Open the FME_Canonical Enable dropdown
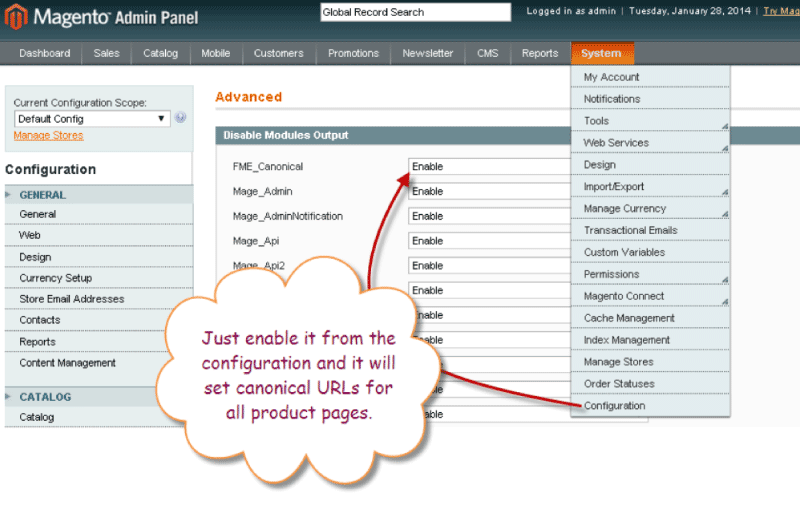 point(489,167)
